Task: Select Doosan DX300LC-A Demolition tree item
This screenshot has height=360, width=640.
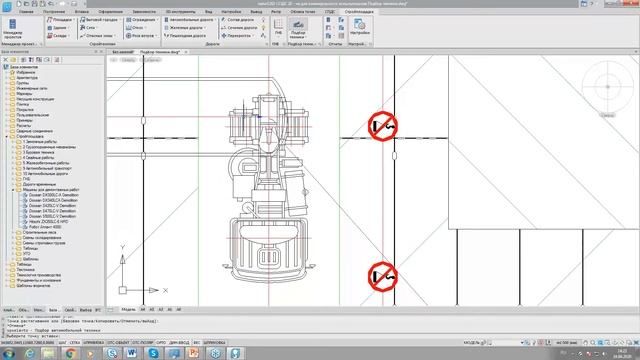Action: (x=53, y=195)
